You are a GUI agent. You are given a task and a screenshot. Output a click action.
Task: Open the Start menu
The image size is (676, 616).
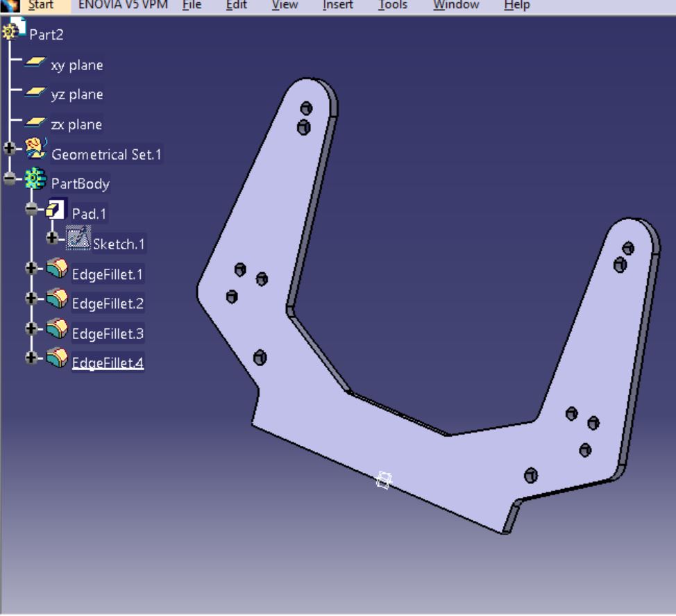coord(41,5)
